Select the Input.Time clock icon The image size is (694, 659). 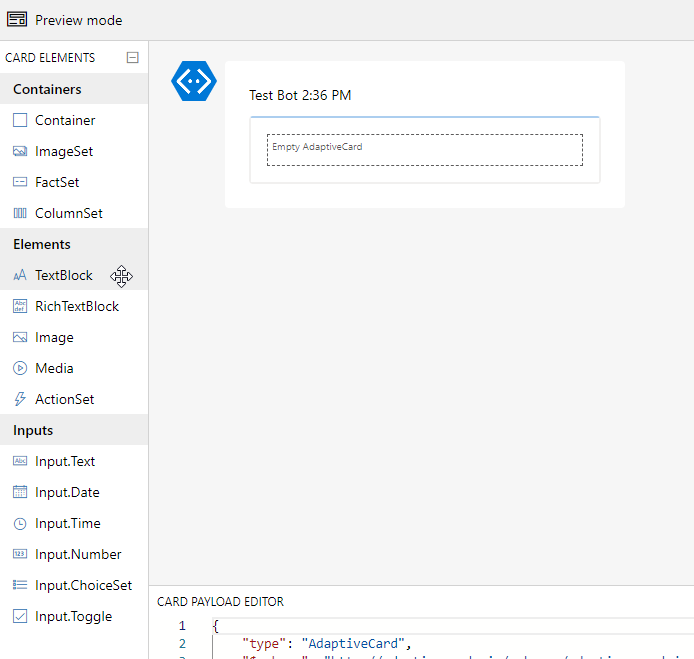20,524
